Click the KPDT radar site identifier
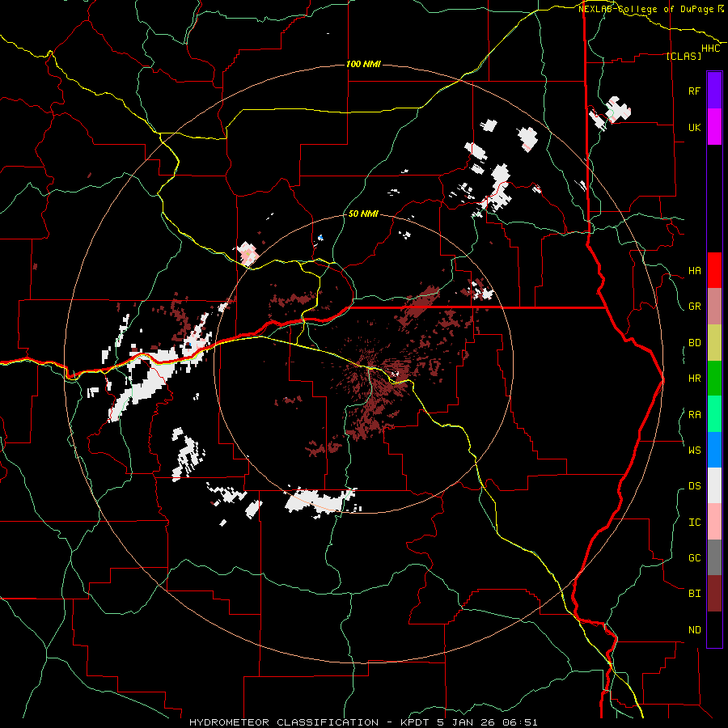This screenshot has width=728, height=728. 416,722
